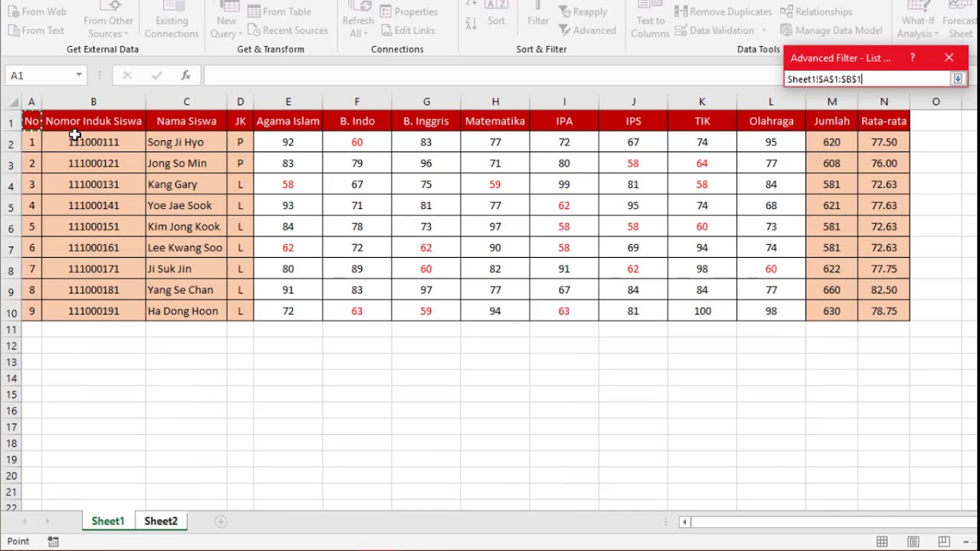Switch to Sheet2 tab
This screenshot has width=980, height=551.
pyautogui.click(x=161, y=521)
